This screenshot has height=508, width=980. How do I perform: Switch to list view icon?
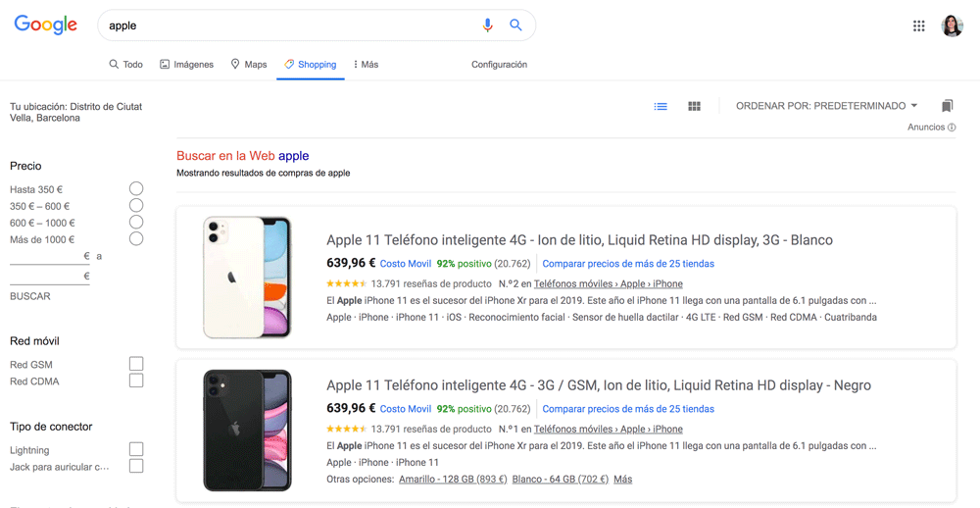[x=661, y=106]
